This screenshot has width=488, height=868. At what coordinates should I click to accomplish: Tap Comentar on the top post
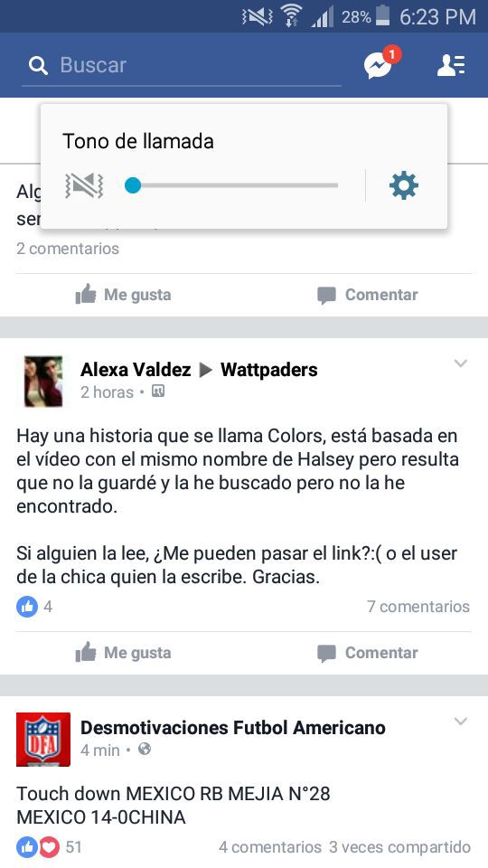368,295
